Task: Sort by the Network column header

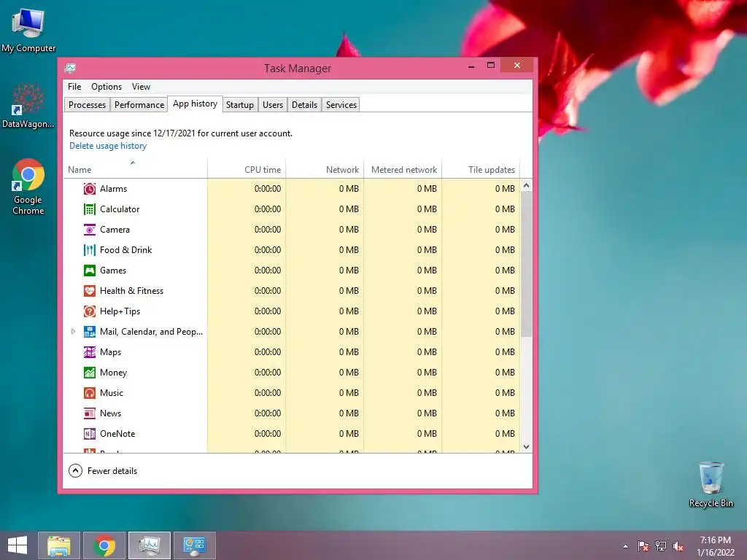Action: (x=325, y=168)
